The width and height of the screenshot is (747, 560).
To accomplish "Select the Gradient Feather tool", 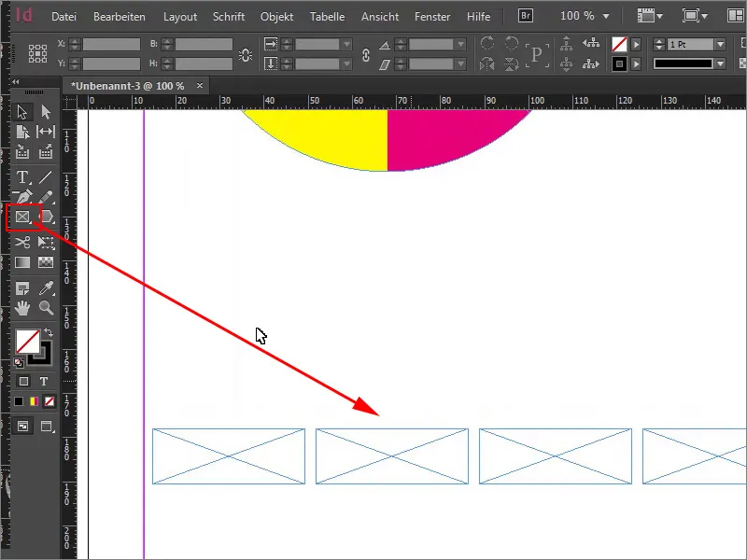I will (x=46, y=262).
